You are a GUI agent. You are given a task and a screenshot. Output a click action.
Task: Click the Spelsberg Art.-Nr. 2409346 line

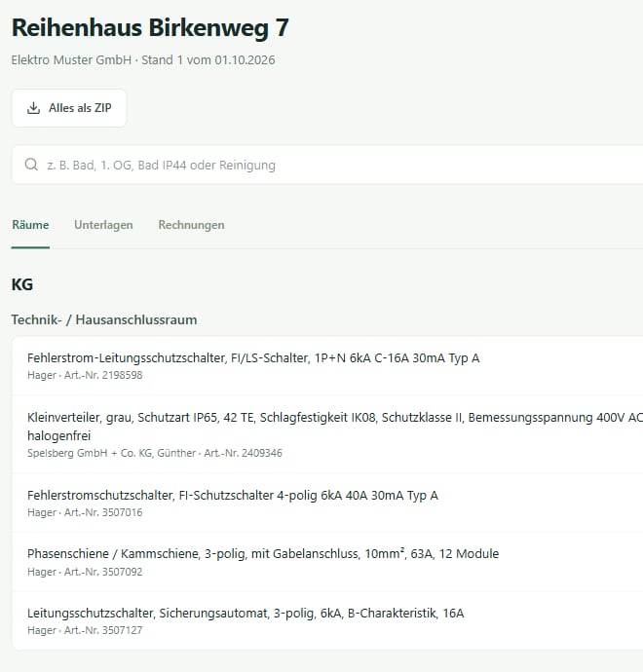[x=155, y=453]
